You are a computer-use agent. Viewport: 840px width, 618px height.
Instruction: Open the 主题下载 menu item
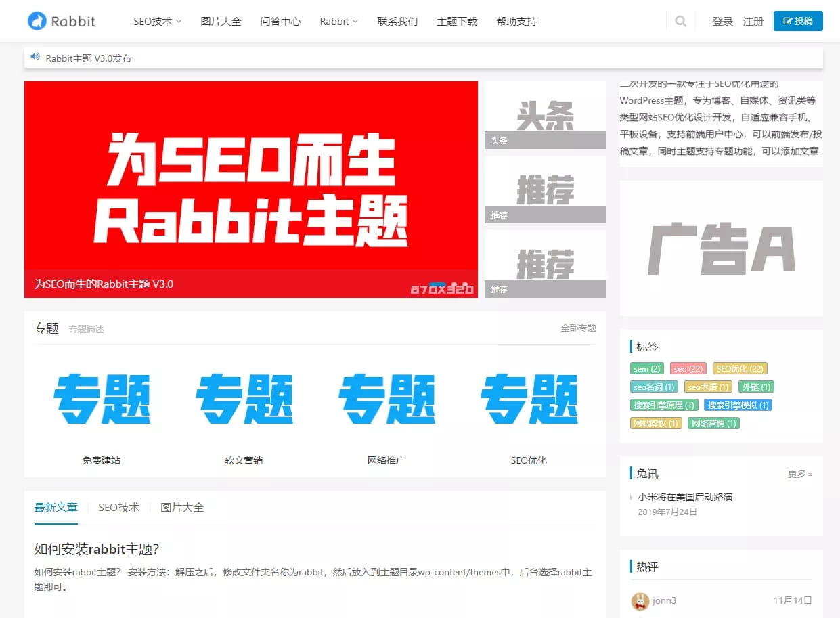point(456,21)
